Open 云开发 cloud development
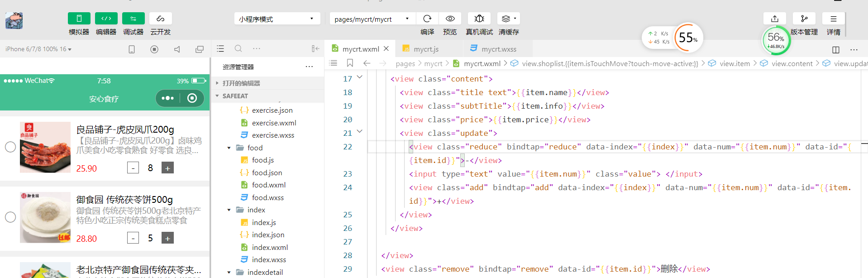868x278 pixels. 161,19
